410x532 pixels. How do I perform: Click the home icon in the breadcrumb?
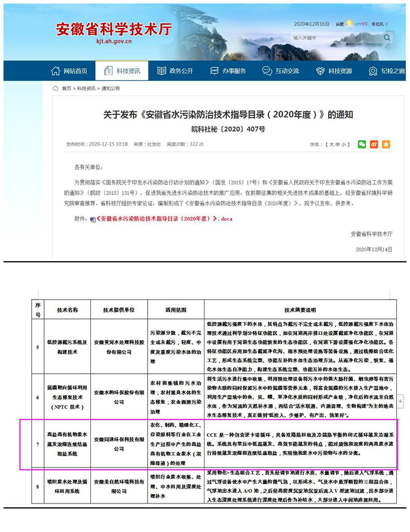click(55, 89)
